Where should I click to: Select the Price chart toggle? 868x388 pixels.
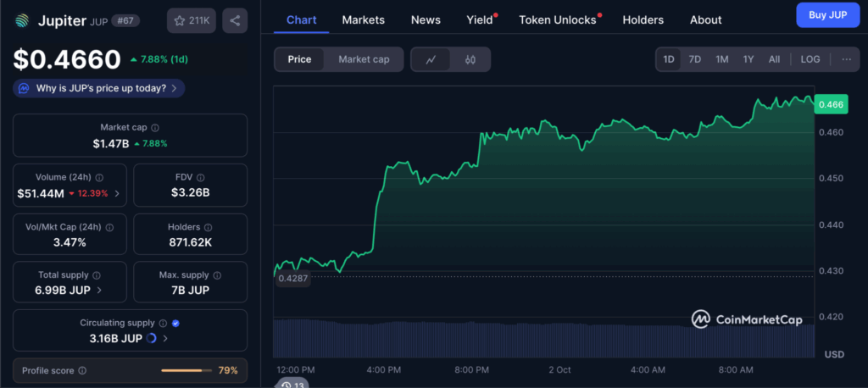[x=299, y=59]
